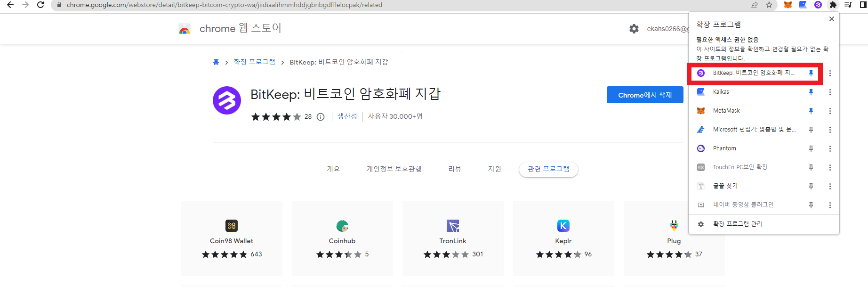Open Web Store settings gear icon
The image size is (868, 287).
[634, 29]
